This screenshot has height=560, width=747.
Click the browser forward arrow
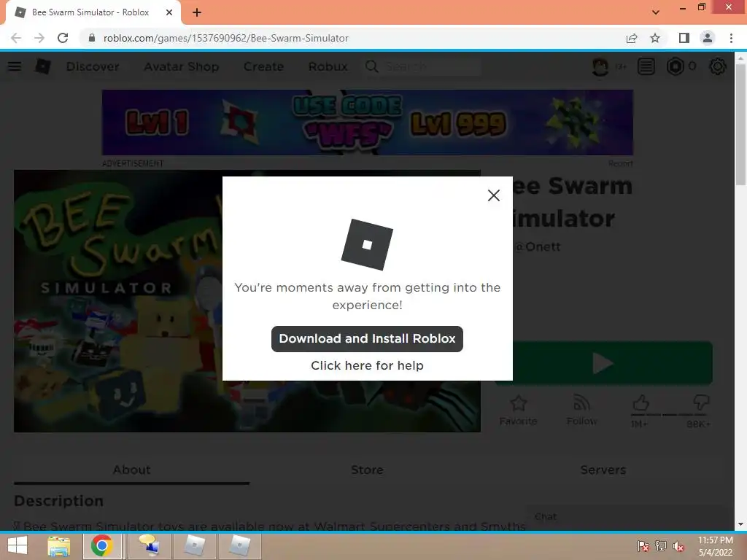(x=39, y=38)
